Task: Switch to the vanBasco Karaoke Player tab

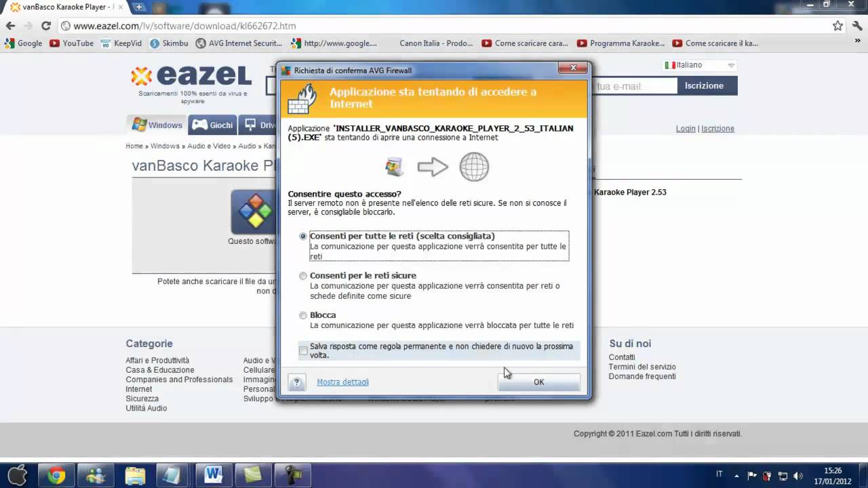Action: point(66,7)
